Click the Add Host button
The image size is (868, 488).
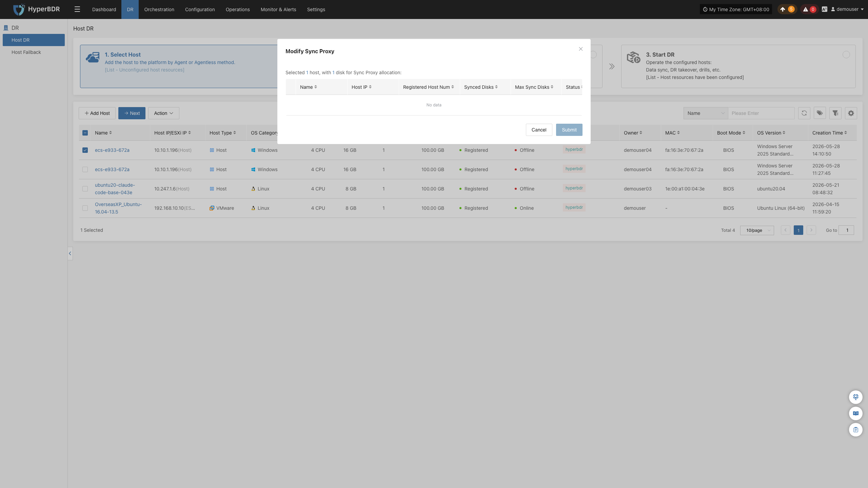pos(97,113)
